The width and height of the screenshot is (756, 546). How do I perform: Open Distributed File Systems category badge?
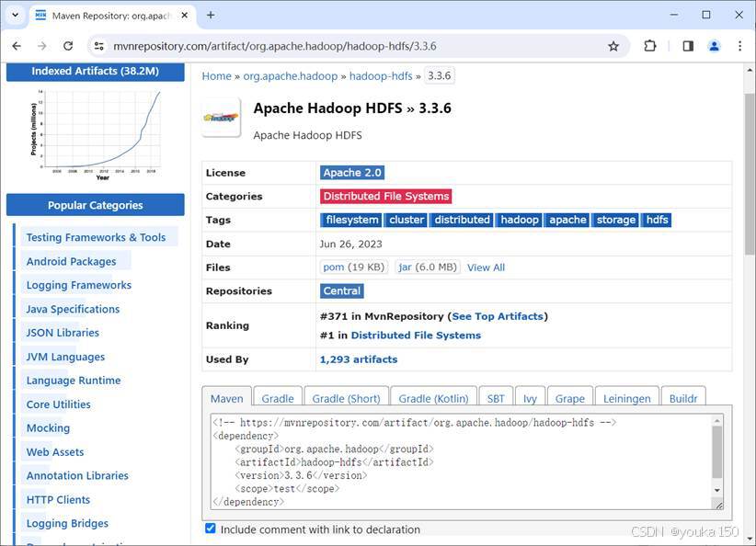tap(385, 196)
